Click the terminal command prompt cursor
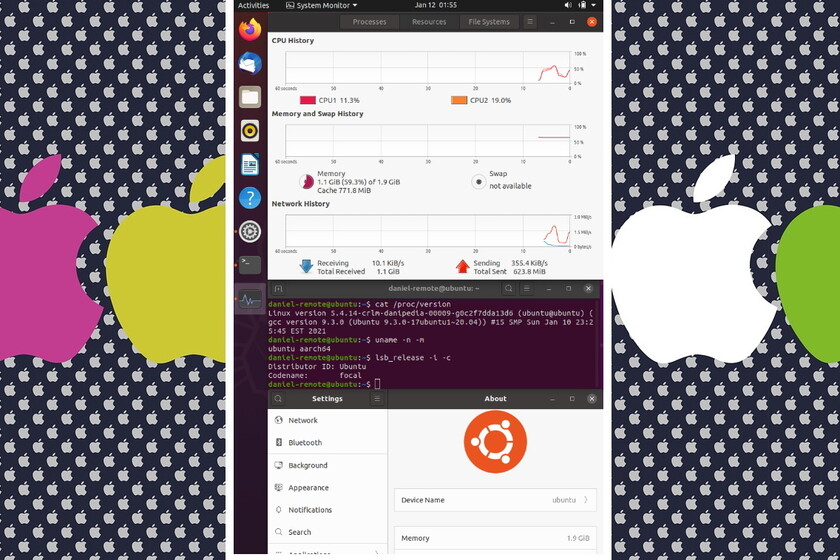The height and width of the screenshot is (560, 840). (x=377, y=384)
